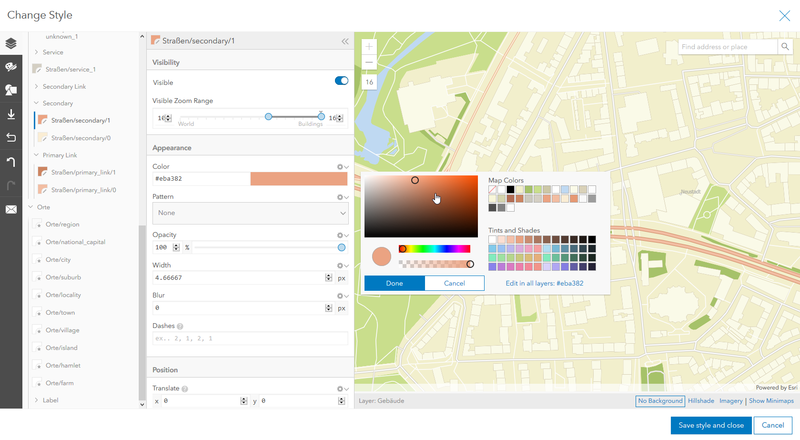Image resolution: width=800 pixels, height=440 pixels.
Task: Click the black swatch in Map Colors
Action: [510, 189]
